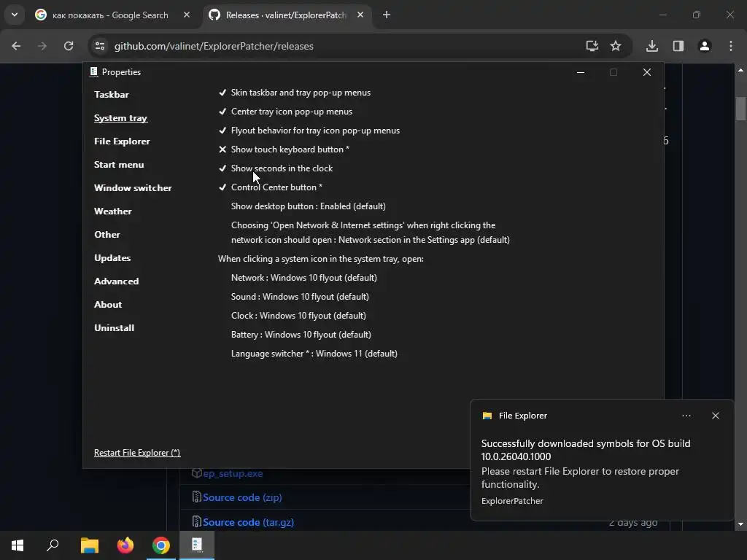Launch File Explorer from taskbar
The image size is (747, 560).
coord(90,545)
